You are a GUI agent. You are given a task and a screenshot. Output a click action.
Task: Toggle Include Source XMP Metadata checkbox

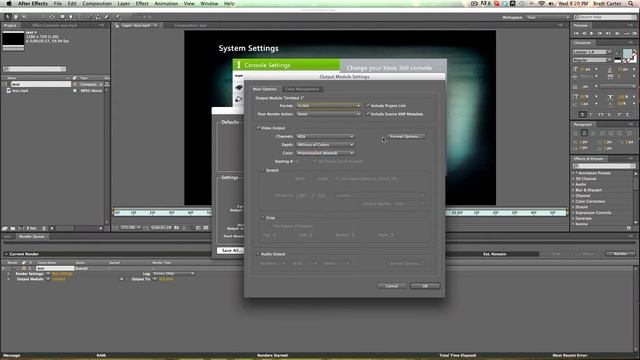(x=368, y=114)
